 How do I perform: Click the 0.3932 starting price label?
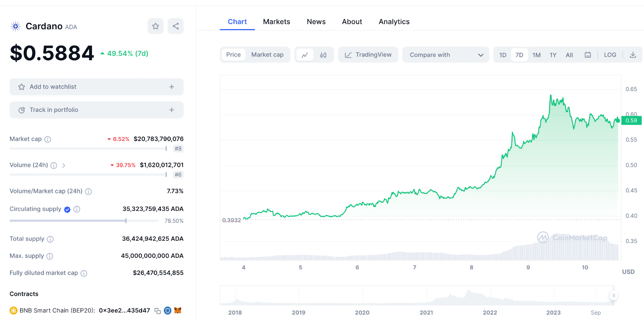pos(231,220)
